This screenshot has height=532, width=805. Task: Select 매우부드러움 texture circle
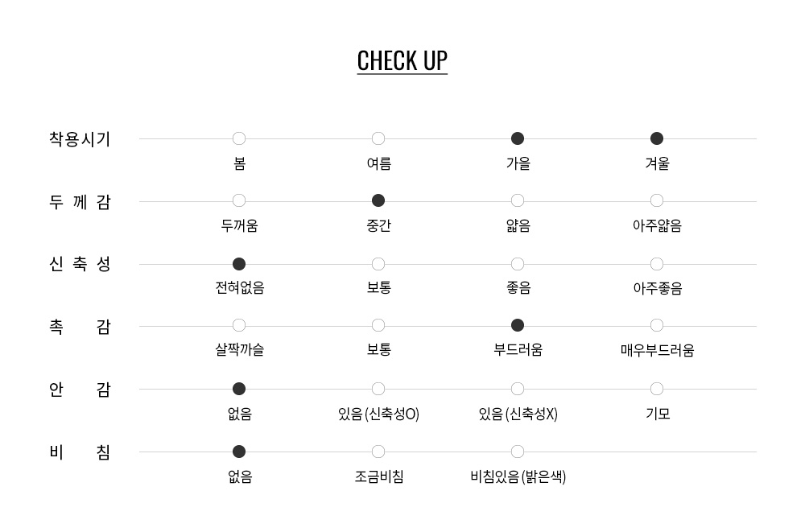point(657,325)
